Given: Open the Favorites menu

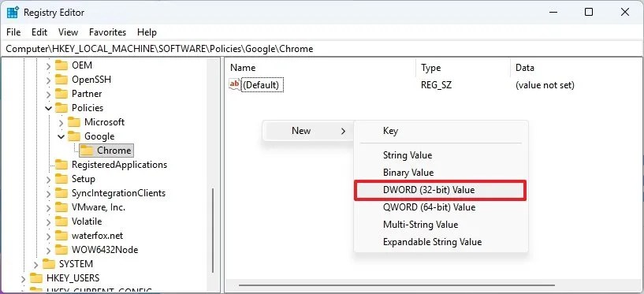Looking at the screenshot, I should coord(108,32).
